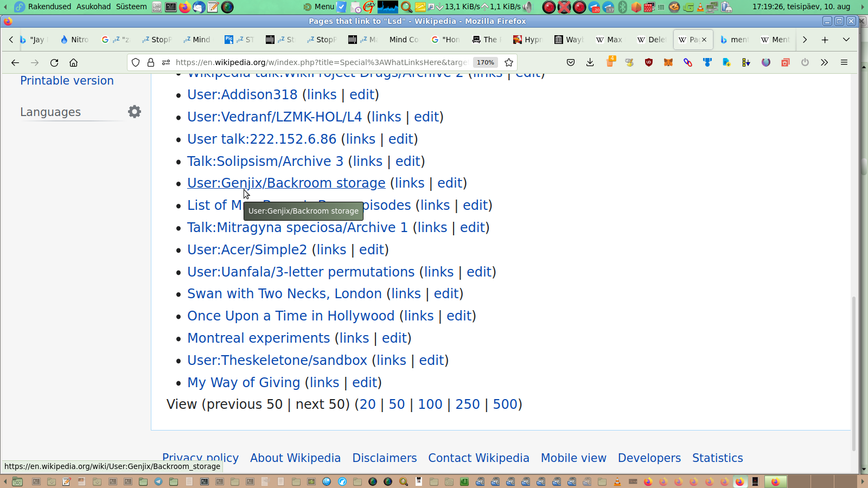
Task: Launch Firefox from top panel launcher
Action: (185, 7)
